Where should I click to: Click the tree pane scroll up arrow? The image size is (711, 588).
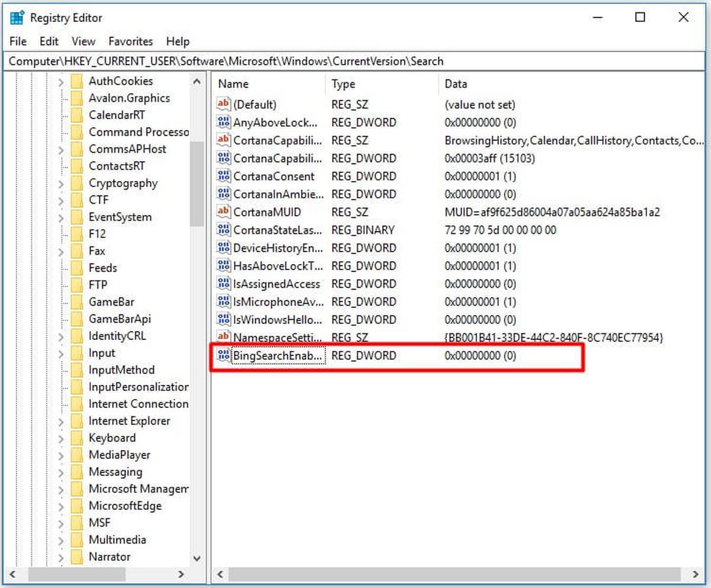[x=197, y=81]
